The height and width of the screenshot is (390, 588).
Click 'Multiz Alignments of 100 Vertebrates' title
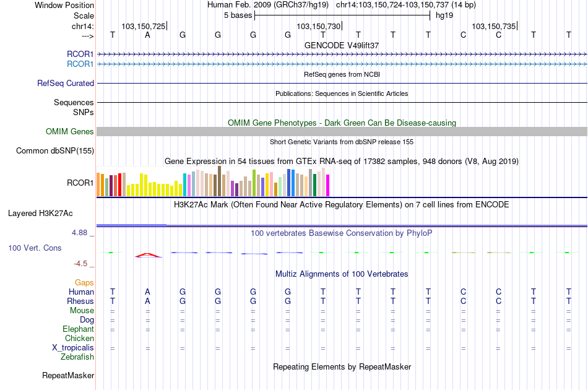point(342,274)
